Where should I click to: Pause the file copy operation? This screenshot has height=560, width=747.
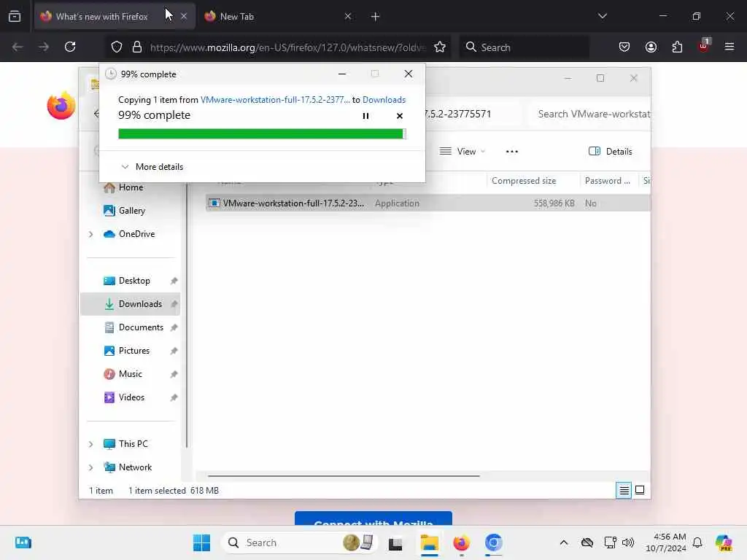[365, 116]
